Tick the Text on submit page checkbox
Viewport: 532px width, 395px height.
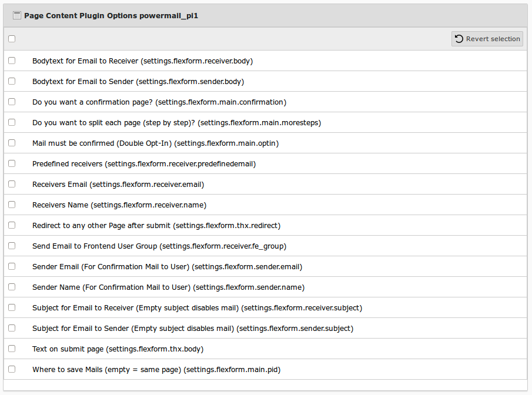point(12,349)
